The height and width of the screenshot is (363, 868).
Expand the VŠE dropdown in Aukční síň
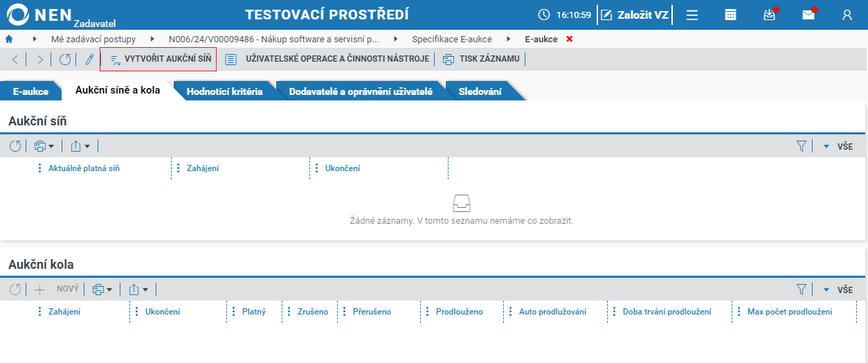coord(838,146)
